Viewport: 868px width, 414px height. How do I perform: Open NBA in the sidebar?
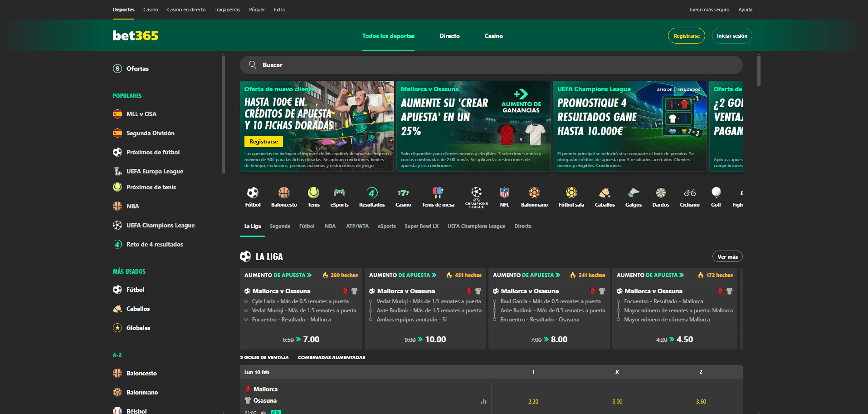click(x=132, y=206)
